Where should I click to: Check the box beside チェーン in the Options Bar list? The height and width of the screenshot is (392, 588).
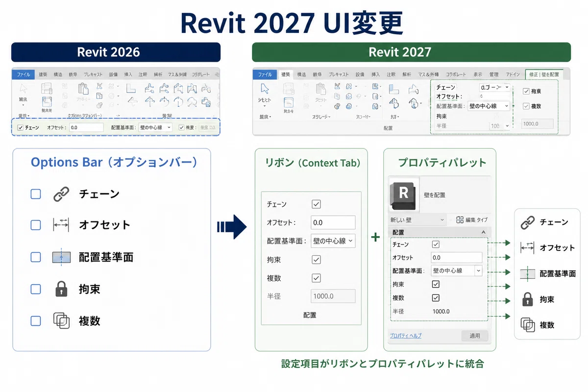click(x=36, y=194)
